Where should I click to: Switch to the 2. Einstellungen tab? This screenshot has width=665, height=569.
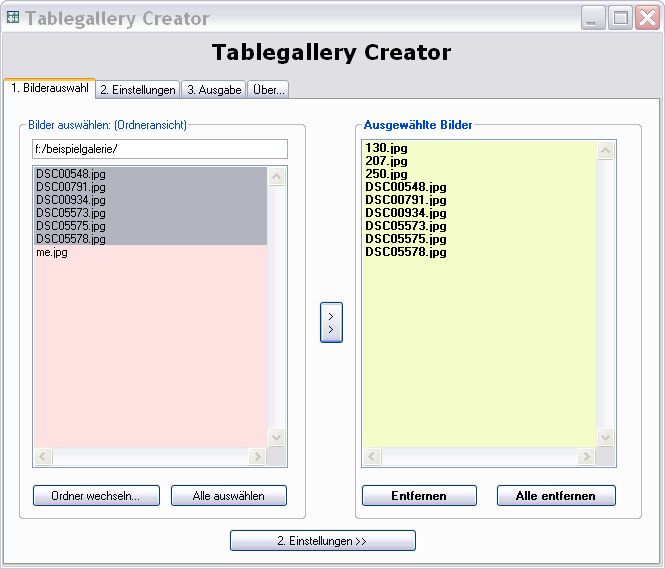(x=138, y=90)
